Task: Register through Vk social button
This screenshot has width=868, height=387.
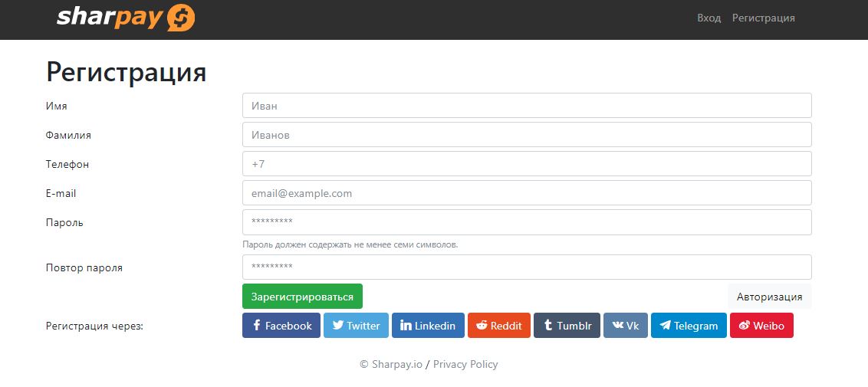Action: pos(626,326)
